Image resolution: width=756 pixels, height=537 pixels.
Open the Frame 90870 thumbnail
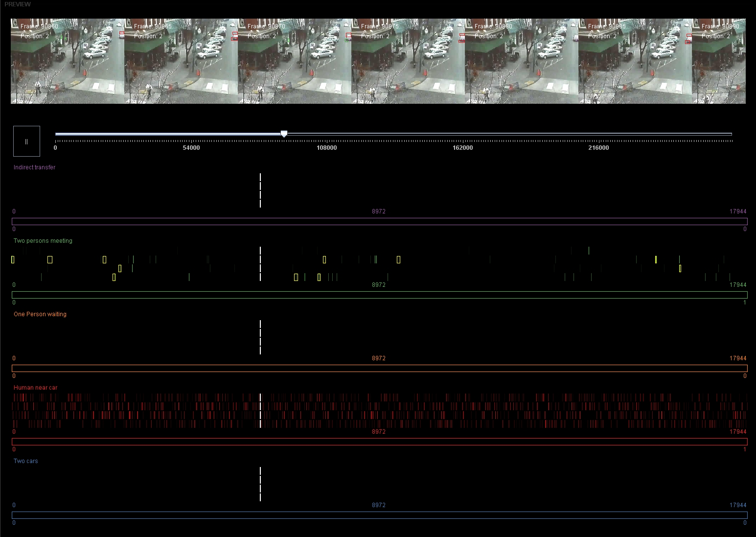295,61
